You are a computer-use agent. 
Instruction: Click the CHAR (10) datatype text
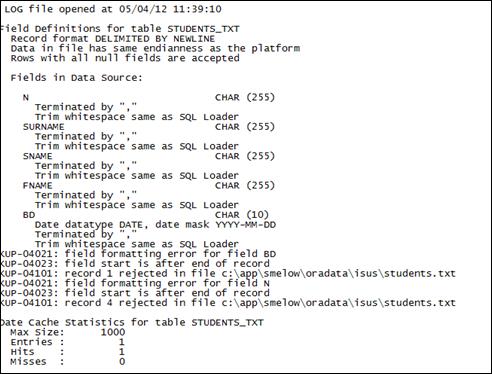pyautogui.click(x=242, y=215)
